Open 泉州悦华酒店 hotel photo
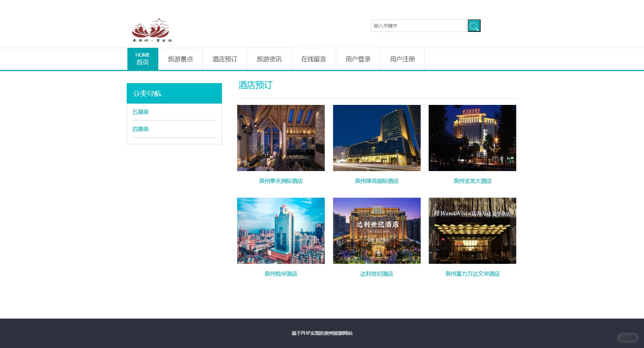The image size is (644, 348). (280, 231)
